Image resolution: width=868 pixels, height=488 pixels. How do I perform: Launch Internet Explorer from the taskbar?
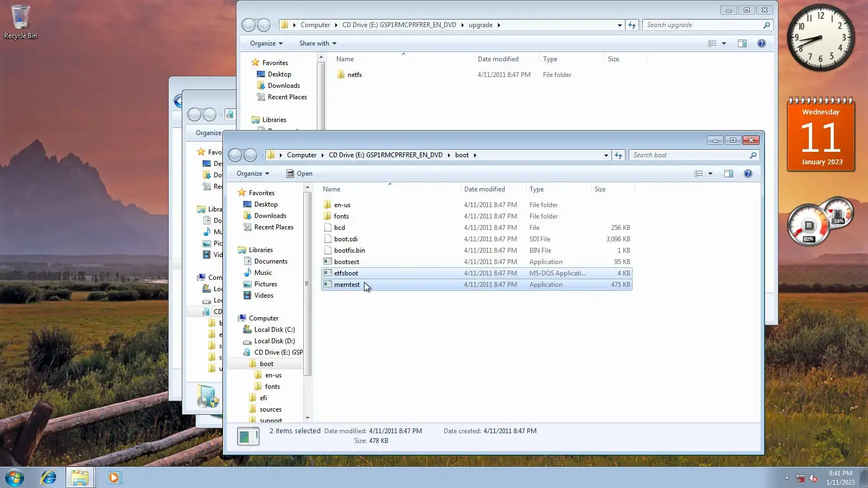tap(49, 478)
